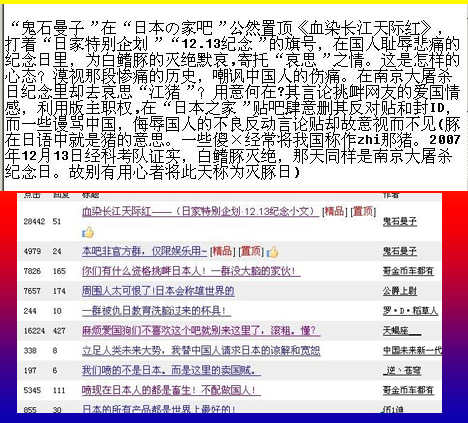The height and width of the screenshot is (423, 468).
Task: Click reply count 427
Action: tap(59, 331)
